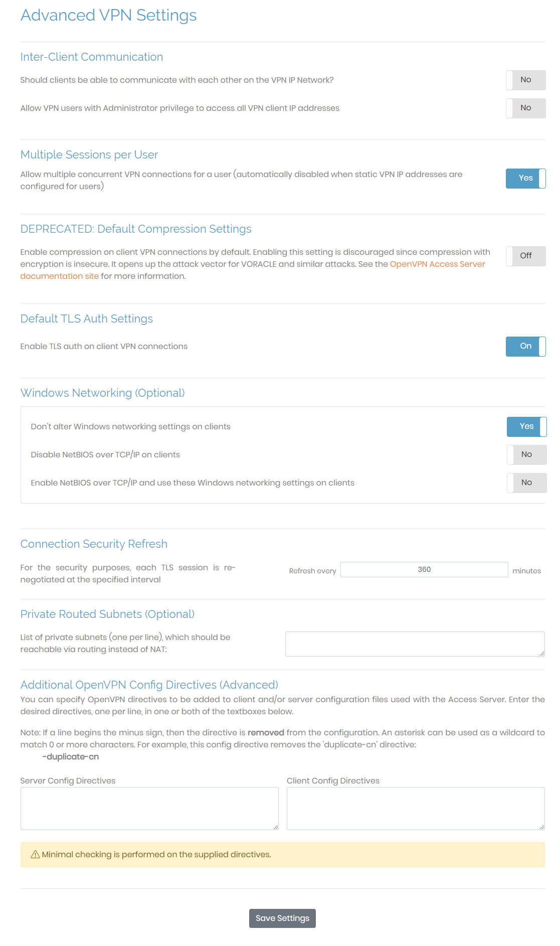This screenshot has height=946, width=560.
Task: Click the Inter-Client Communication heading
Action: tap(92, 57)
